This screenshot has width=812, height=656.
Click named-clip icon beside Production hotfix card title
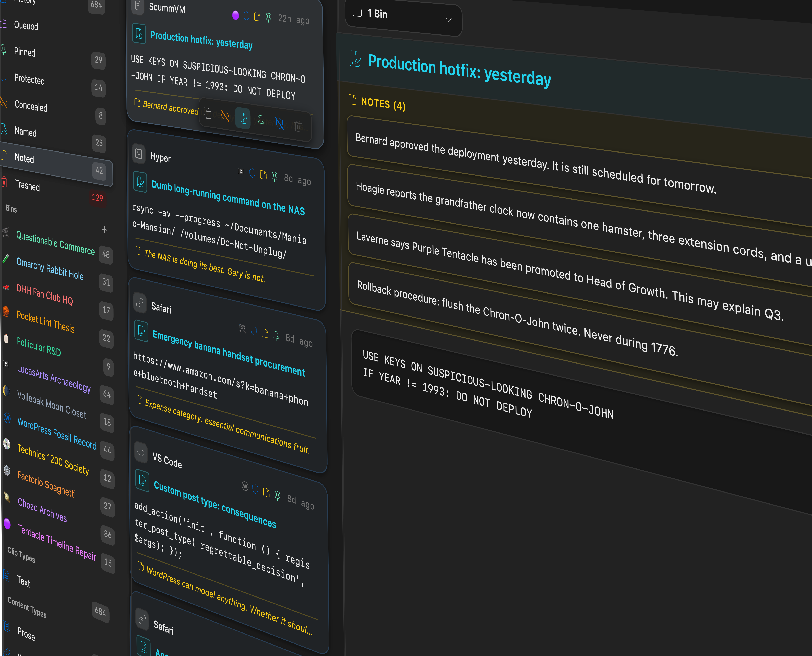(x=139, y=34)
